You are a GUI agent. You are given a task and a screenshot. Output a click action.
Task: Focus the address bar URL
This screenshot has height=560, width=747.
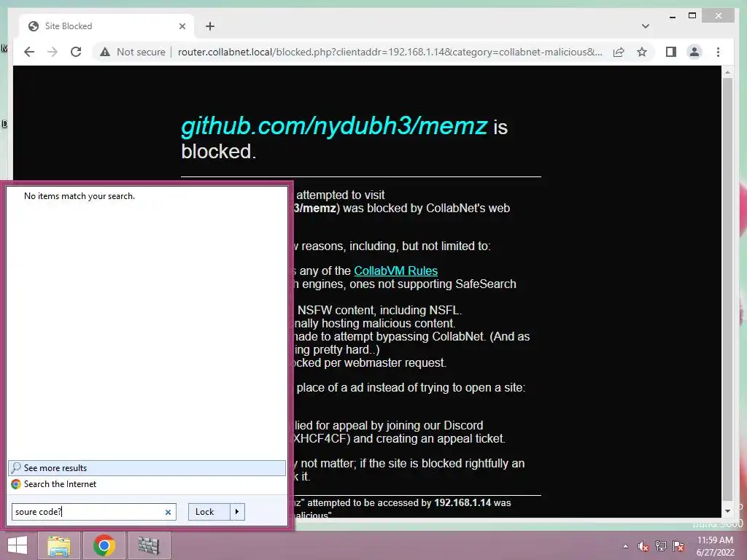tap(390, 52)
